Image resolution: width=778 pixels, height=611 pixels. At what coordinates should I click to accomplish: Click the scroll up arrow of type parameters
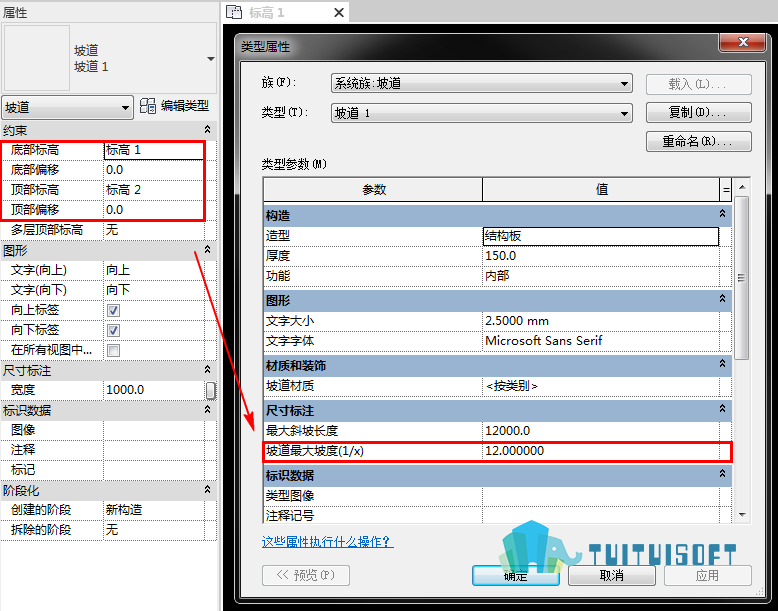(742, 187)
